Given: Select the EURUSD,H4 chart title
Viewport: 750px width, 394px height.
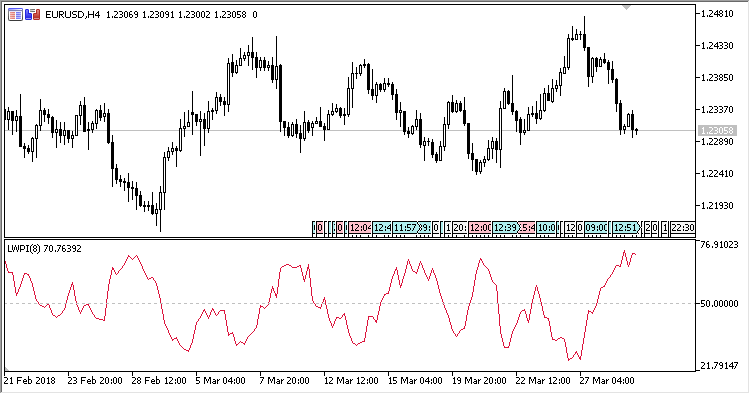Looking at the screenshot, I should [x=73, y=15].
